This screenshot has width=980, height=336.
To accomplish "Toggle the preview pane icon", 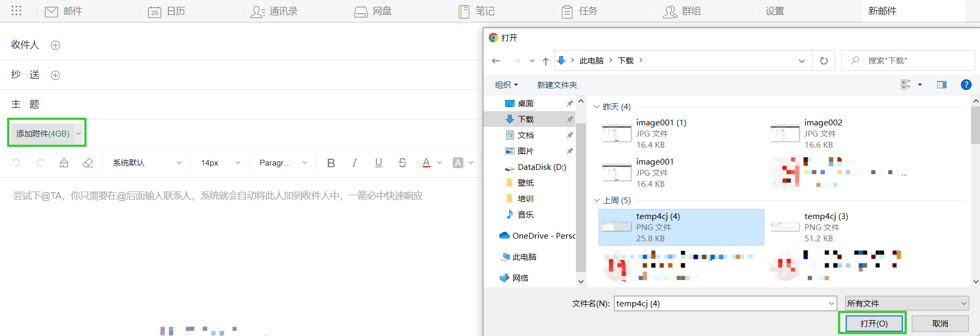I will pyautogui.click(x=942, y=85).
